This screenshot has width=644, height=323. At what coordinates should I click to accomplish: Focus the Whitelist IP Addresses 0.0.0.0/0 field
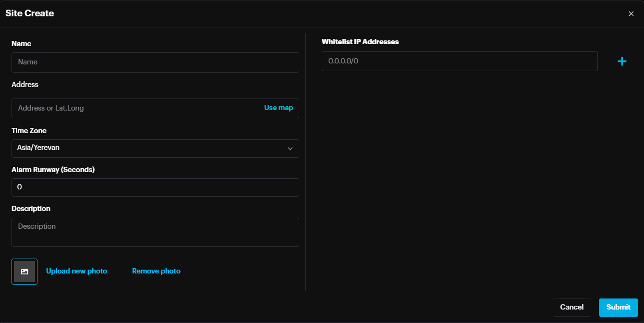[x=459, y=62]
